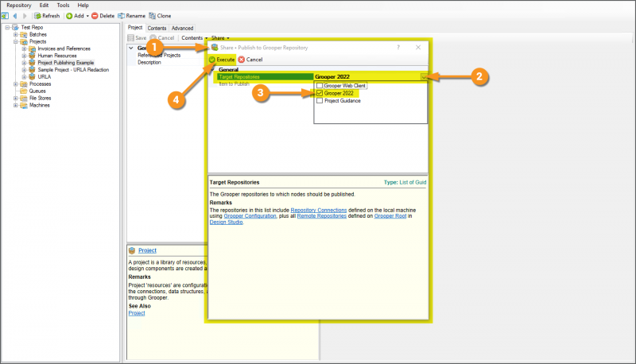Screen dimensions: 636x364
Task: Click the Processes folder icon
Action: click(x=24, y=84)
